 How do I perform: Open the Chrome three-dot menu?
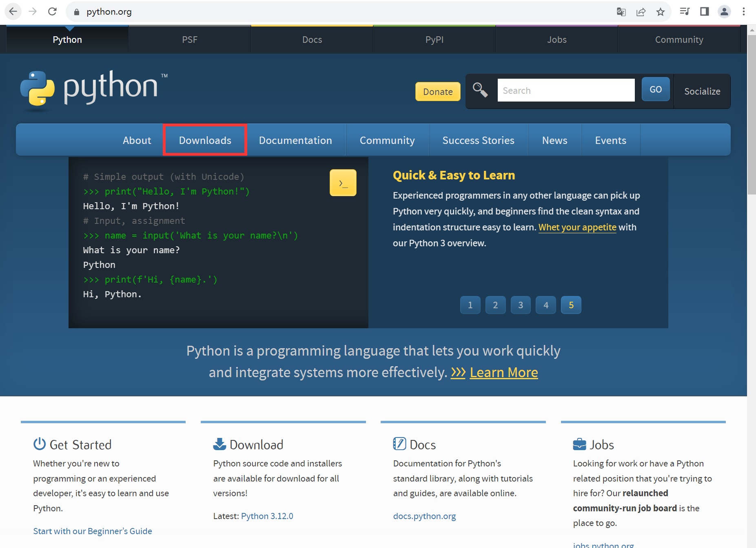(x=744, y=11)
